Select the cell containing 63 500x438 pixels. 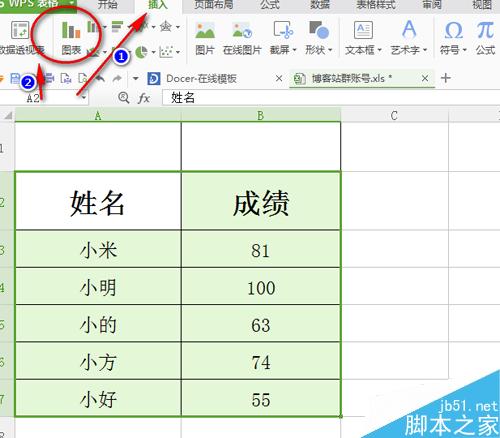tap(261, 323)
